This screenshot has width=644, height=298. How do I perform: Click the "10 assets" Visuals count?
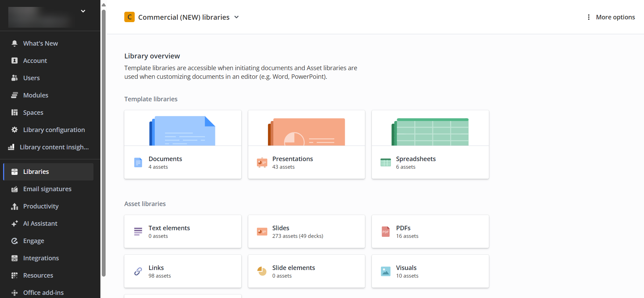point(407,276)
